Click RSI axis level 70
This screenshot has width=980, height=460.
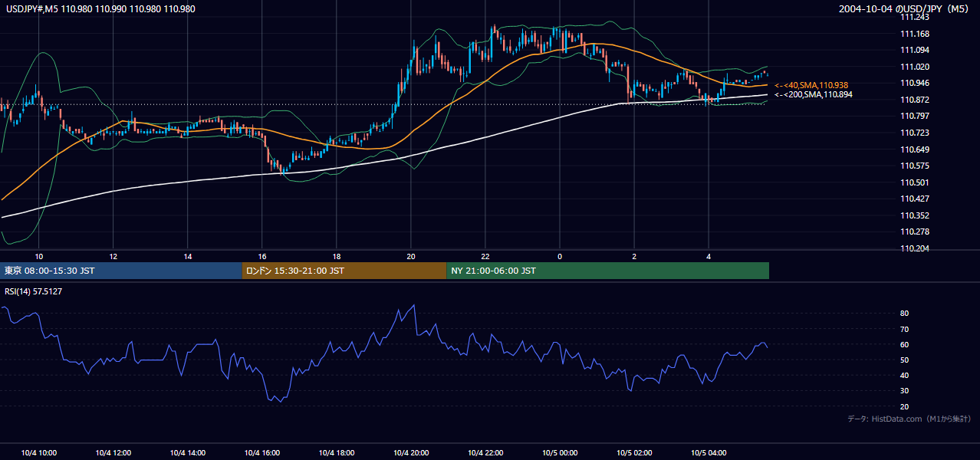[x=905, y=329]
